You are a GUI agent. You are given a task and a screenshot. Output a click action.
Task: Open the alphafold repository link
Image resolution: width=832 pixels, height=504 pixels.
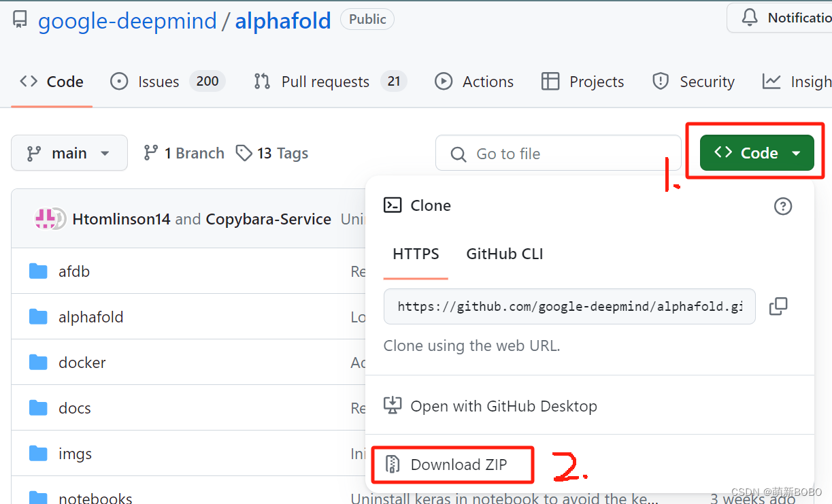pyautogui.click(x=283, y=20)
